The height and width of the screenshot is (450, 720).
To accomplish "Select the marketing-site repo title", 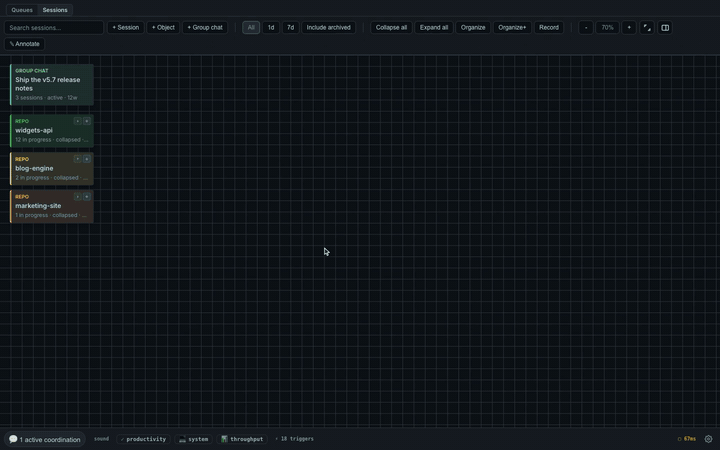I will 38,206.
